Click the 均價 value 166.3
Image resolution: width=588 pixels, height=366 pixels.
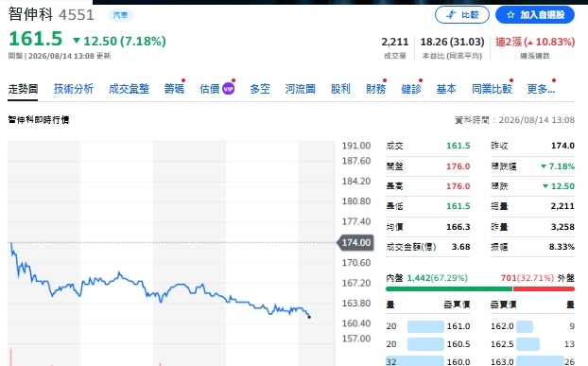[x=458, y=227]
